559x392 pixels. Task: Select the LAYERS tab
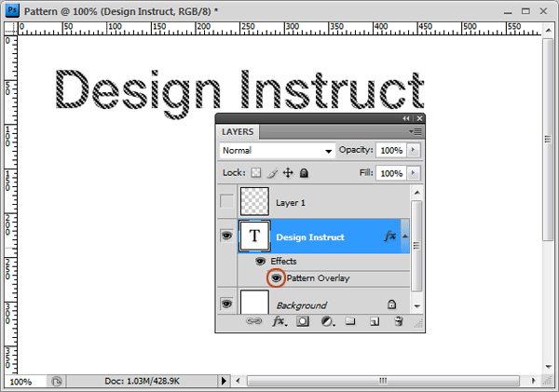click(x=238, y=132)
